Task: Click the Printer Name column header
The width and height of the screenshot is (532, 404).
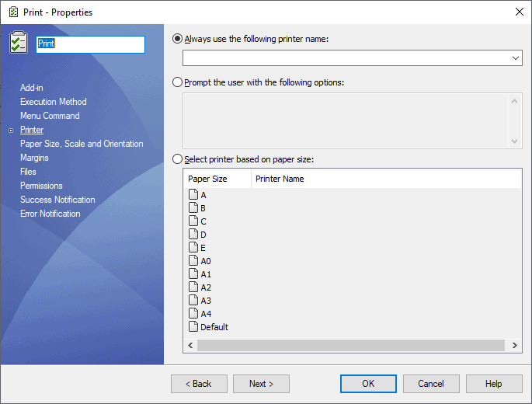Action: coord(386,179)
